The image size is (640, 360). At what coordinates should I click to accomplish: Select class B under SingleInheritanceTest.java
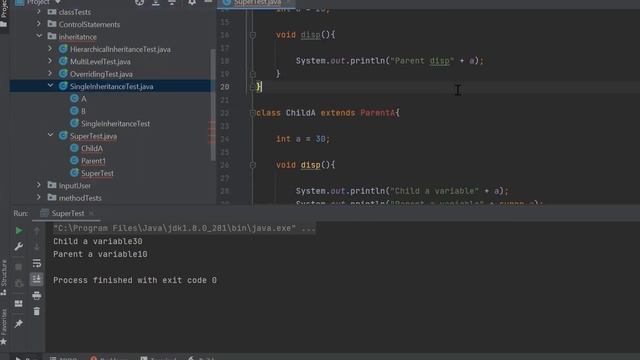coord(83,111)
